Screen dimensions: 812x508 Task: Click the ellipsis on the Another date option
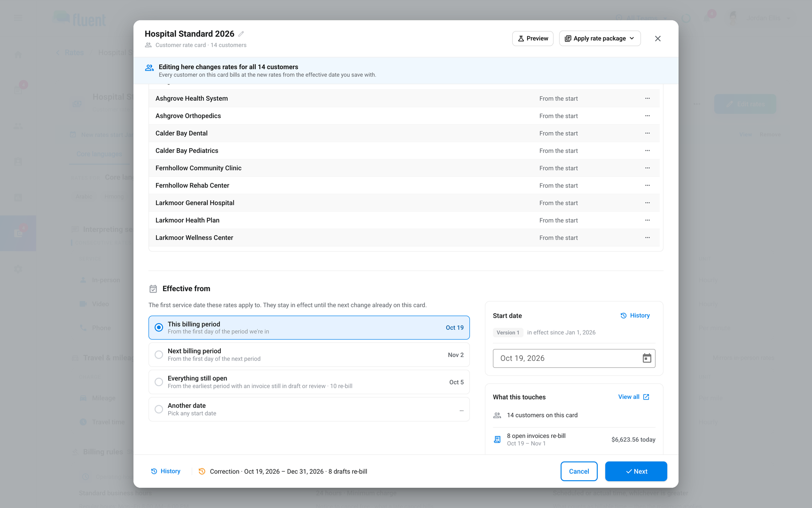pyautogui.click(x=461, y=411)
